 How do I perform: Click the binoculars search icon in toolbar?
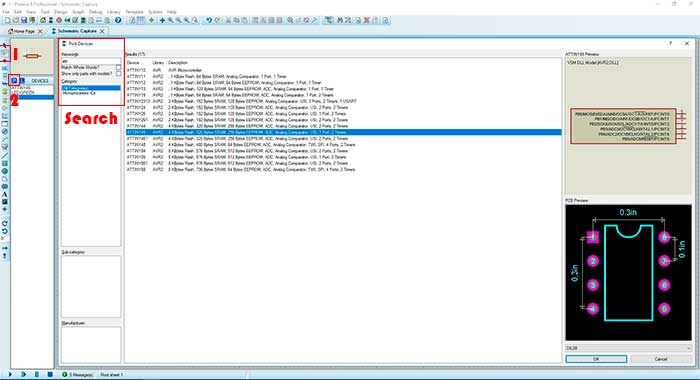tap(340, 21)
